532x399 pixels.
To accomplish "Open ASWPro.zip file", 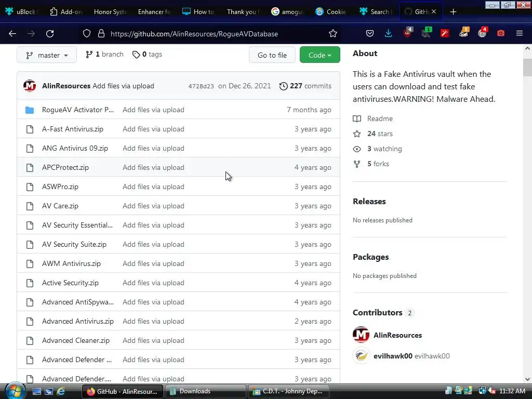I will point(60,187).
